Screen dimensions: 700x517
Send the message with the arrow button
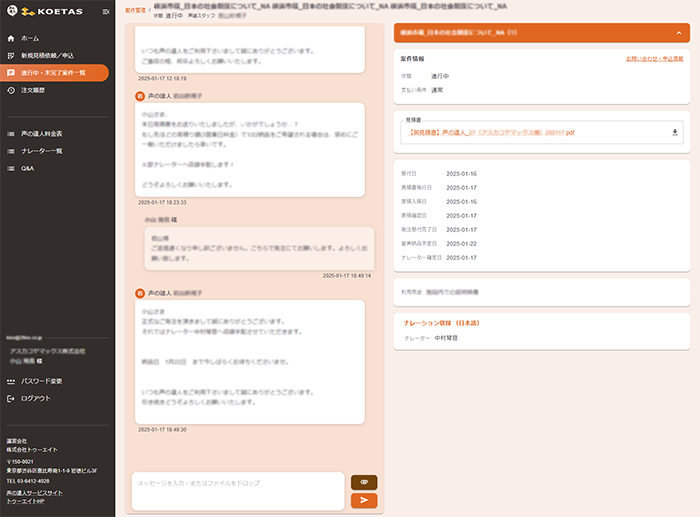(364, 500)
